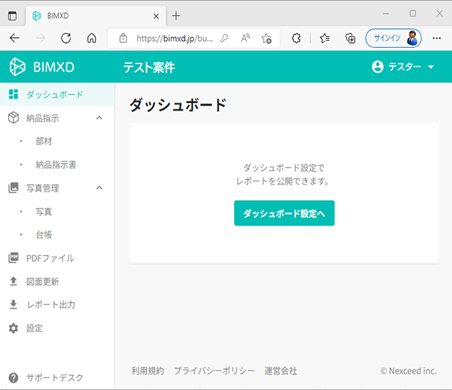Click the PDFファイル icon
The height and width of the screenshot is (390, 452).
13,258
